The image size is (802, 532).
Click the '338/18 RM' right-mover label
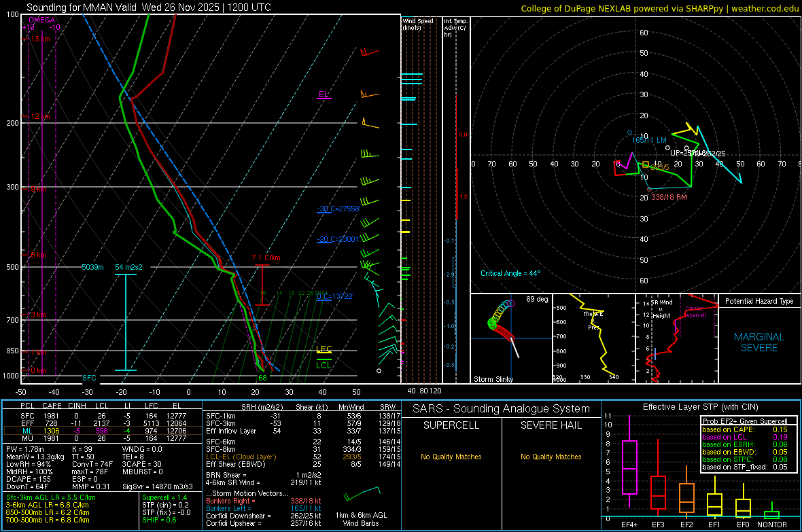tap(669, 197)
